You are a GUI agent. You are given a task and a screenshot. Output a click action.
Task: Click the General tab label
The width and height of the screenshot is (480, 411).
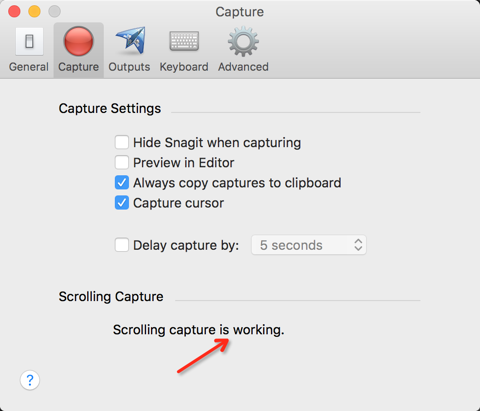29,67
